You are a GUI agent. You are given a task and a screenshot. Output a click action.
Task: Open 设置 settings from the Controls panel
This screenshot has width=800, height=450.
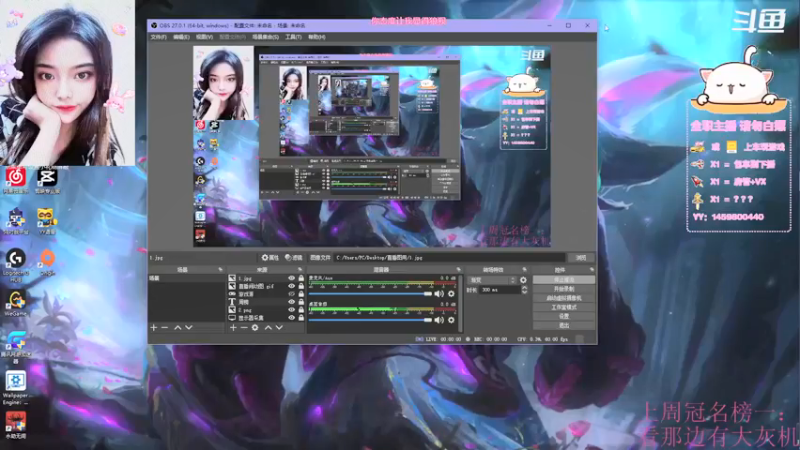[564, 316]
